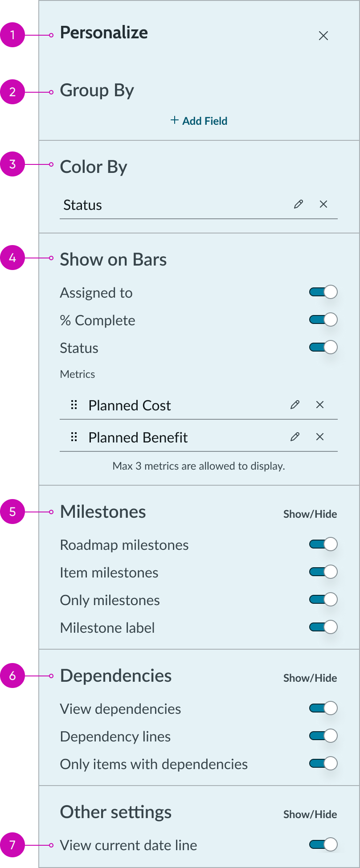Remove the Planned Cost metric
This screenshot has width=360, height=868.
click(320, 405)
